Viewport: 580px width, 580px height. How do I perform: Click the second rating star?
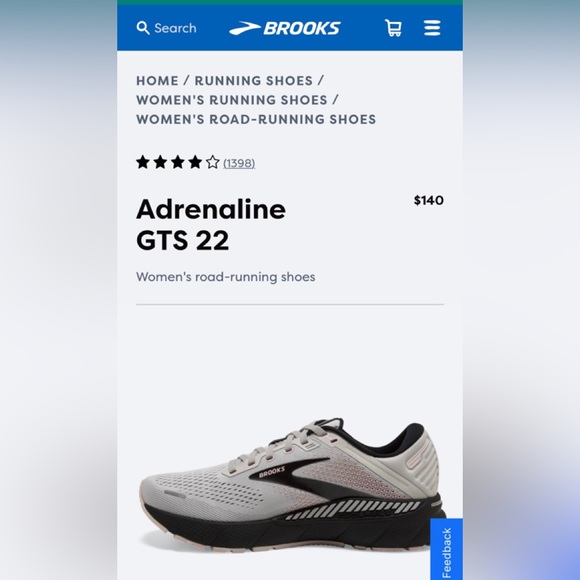160,162
